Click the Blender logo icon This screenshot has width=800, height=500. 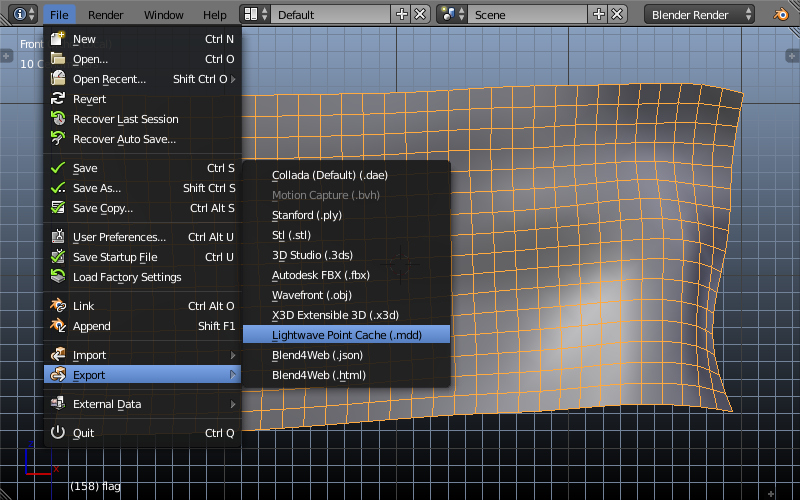click(x=781, y=14)
